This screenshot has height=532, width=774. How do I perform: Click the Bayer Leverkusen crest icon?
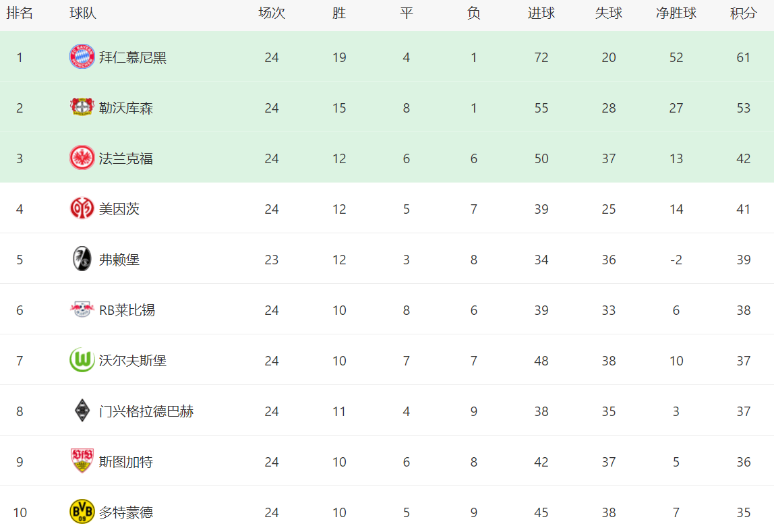[82, 107]
